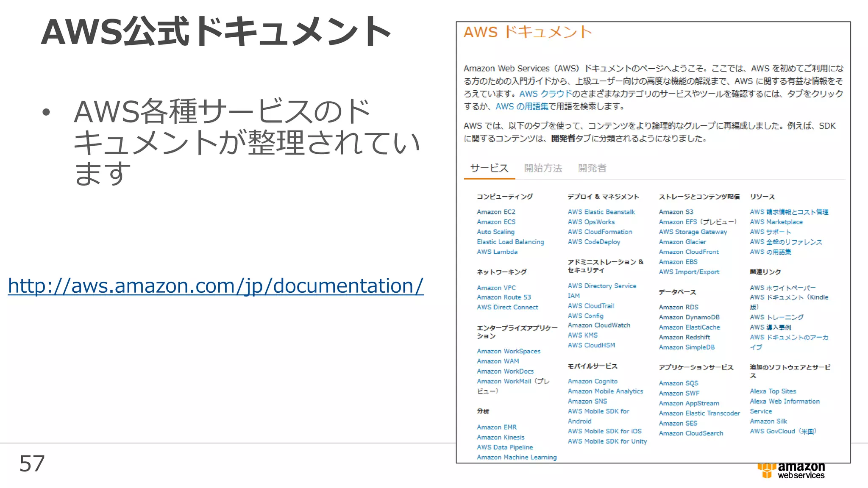868x488 pixels.
Task: Click AWS Import/Export link
Action: tap(689, 272)
